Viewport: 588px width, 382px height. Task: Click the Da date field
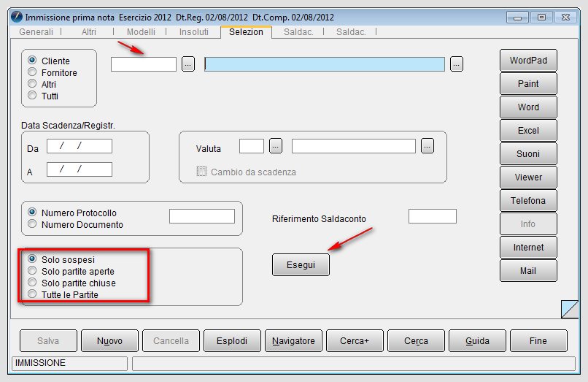(80, 146)
